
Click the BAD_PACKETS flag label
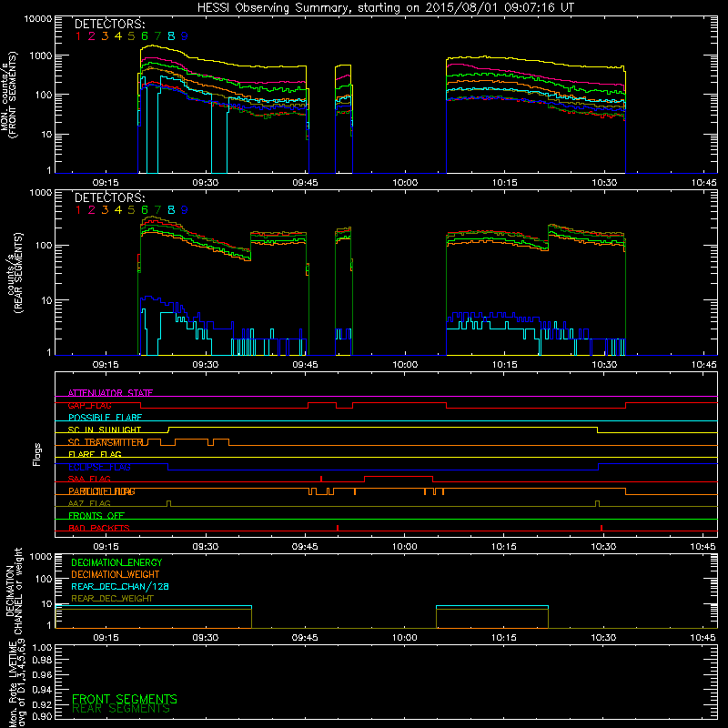point(99,528)
